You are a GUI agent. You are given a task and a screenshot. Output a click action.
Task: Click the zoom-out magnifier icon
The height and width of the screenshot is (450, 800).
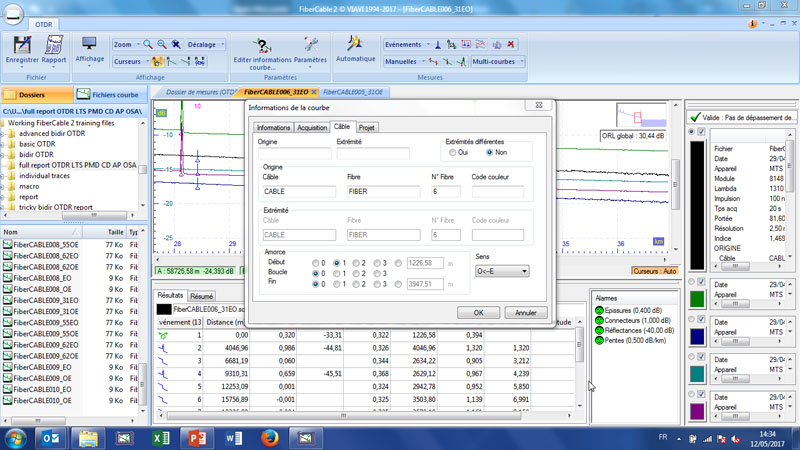[x=162, y=44]
